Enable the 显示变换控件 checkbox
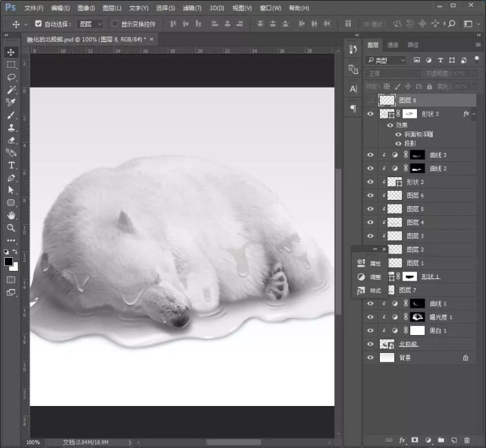The image size is (486, 448). click(x=114, y=23)
